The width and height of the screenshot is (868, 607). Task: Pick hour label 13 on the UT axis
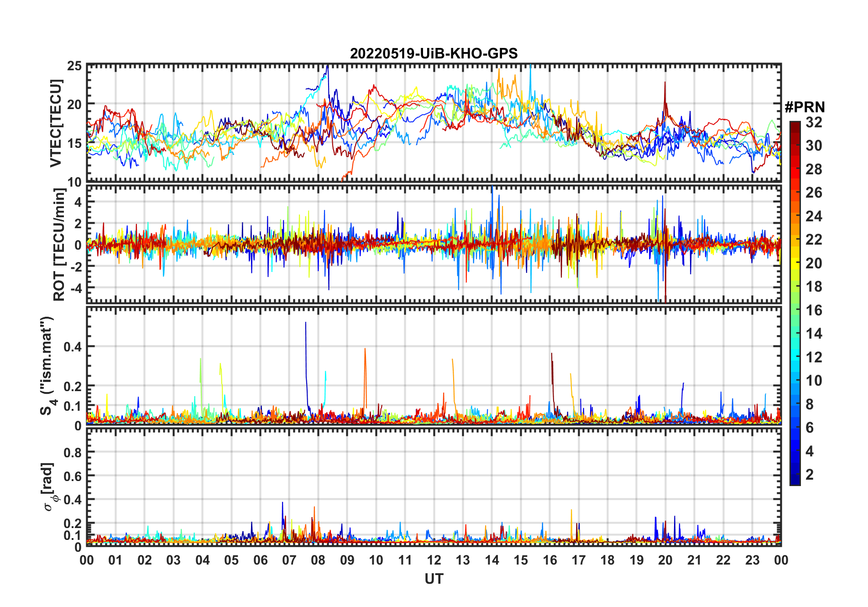point(463,560)
